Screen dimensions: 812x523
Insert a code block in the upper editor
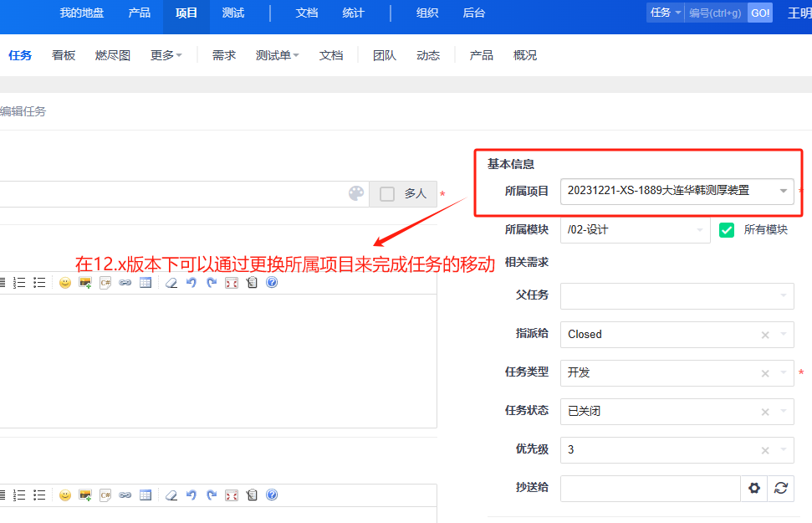point(105,283)
